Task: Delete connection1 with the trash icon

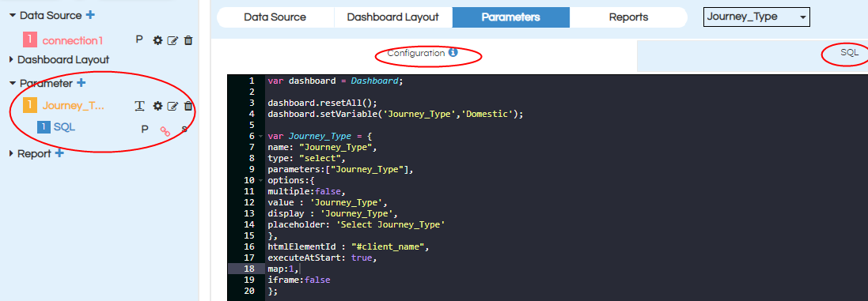Action: click(188, 40)
